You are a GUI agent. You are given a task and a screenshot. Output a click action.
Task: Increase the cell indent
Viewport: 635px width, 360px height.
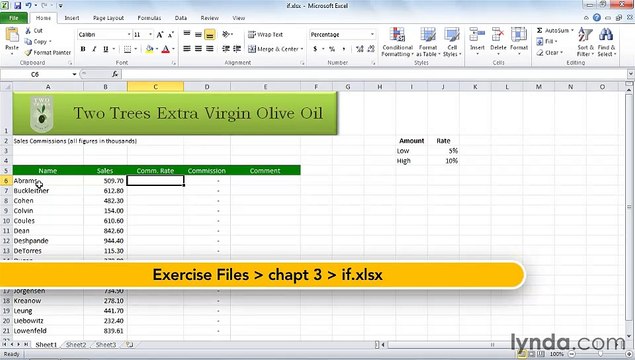[237, 49]
